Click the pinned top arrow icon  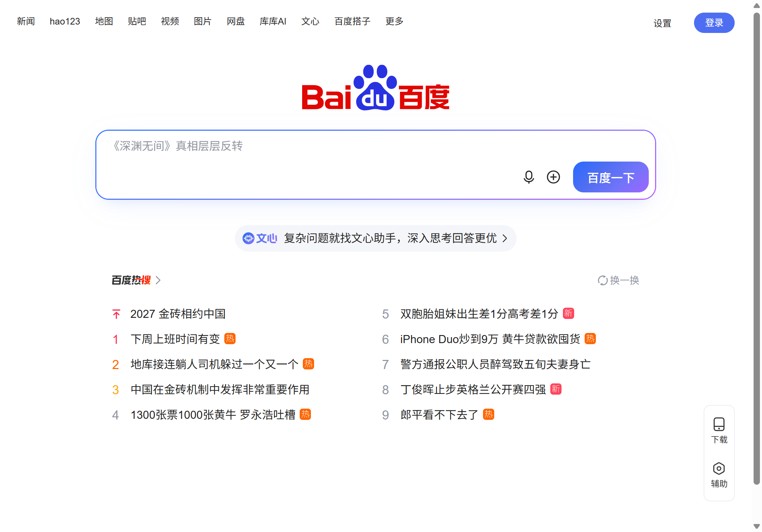(x=116, y=314)
